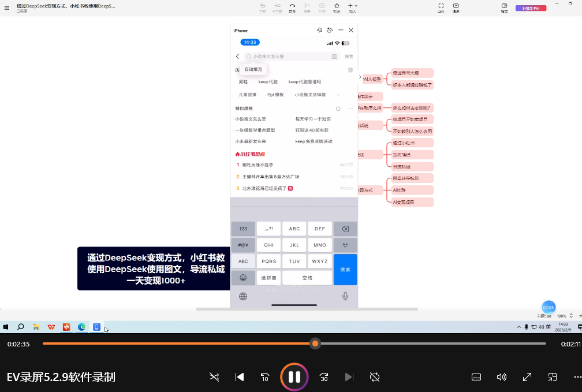Click the Windows Start button
The height and width of the screenshot is (392, 582).
pyautogui.click(x=6, y=327)
